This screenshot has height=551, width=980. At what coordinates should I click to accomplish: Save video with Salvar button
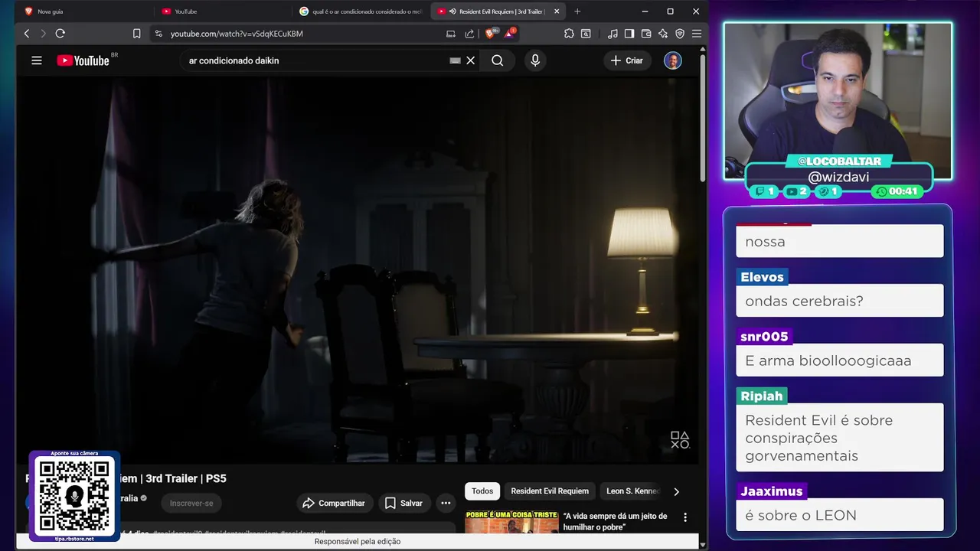tap(403, 503)
